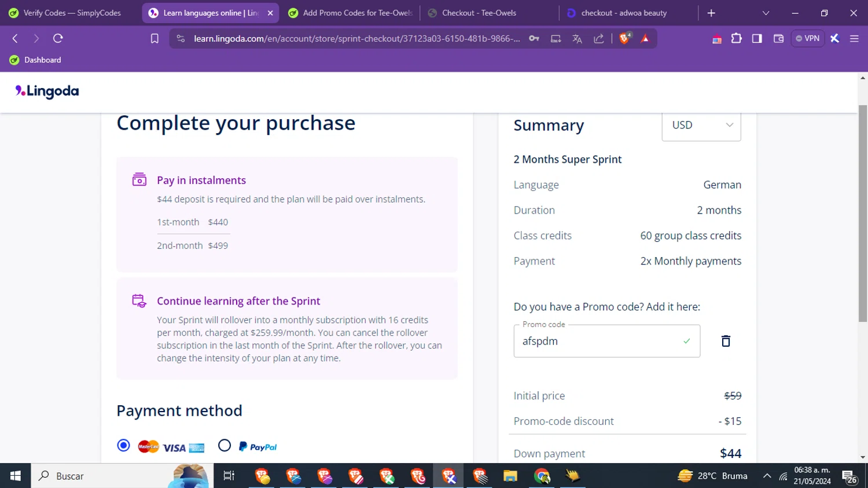868x488 pixels.
Task: Open the extensions puzzle icon
Action: 736,38
